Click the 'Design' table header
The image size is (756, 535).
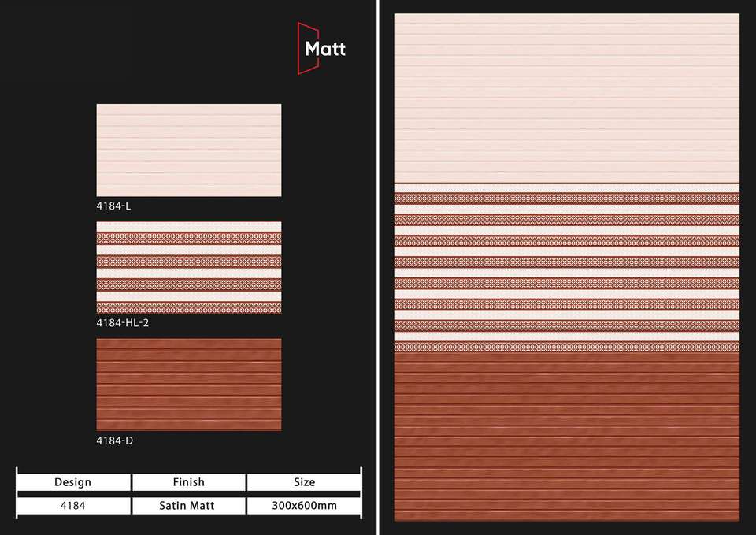click(x=73, y=482)
